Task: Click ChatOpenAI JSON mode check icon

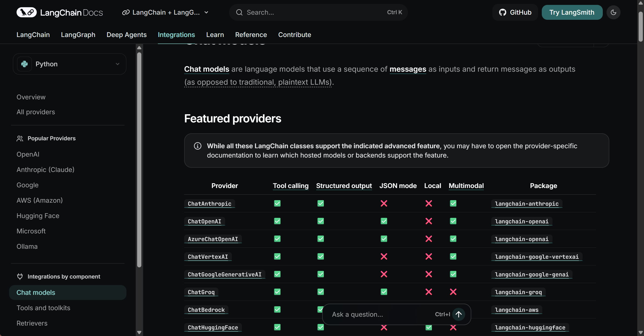Action: 384,221
